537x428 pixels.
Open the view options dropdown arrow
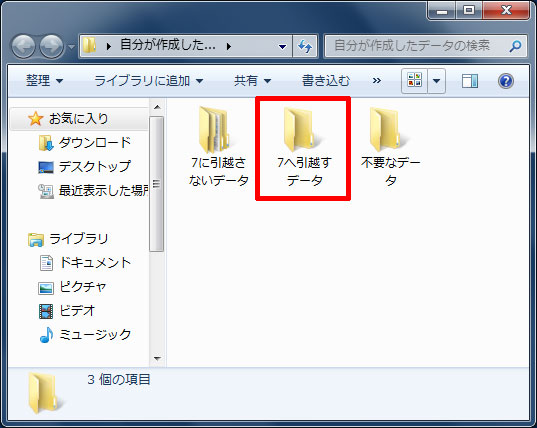click(x=437, y=81)
